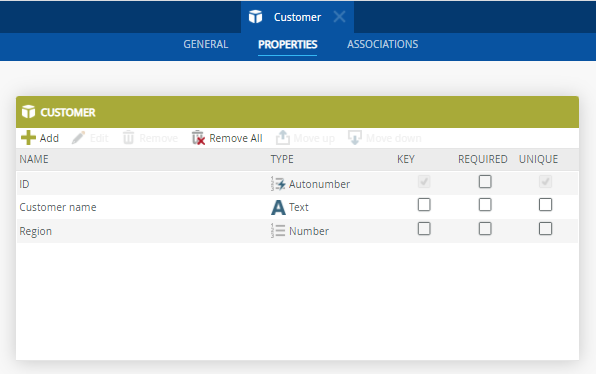Screen dimensions: 596x374
Task: Click the Autonumber type icon in ID row
Action: [x=278, y=184]
